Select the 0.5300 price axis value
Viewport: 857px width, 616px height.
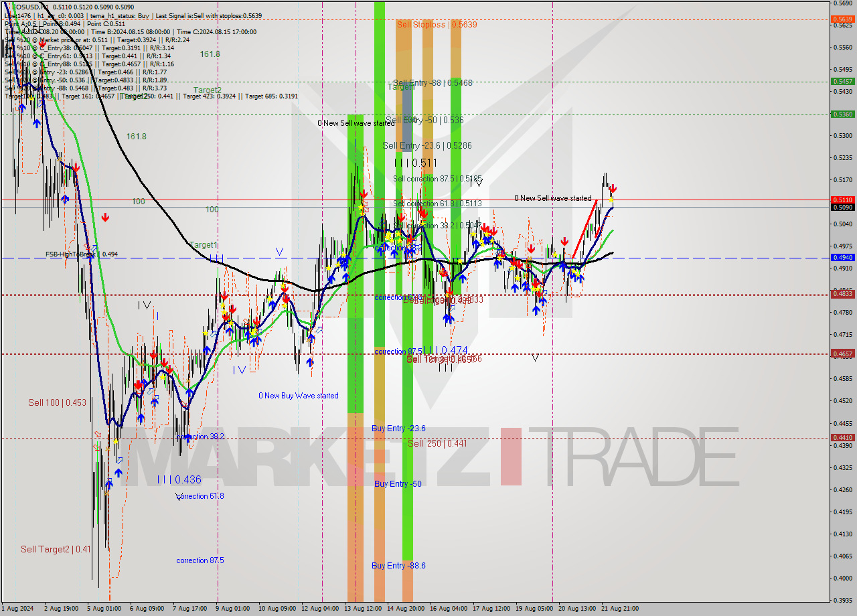pos(842,135)
